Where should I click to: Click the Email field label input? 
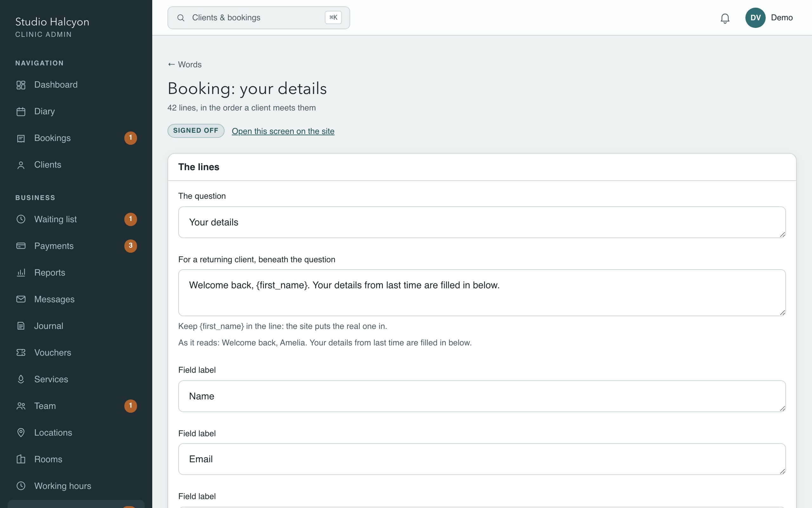coord(482,459)
